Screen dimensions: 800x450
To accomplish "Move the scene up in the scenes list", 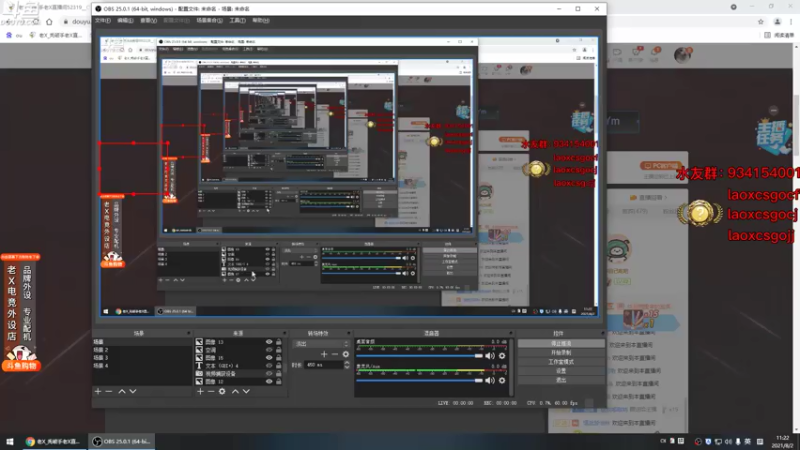I will coord(122,391).
